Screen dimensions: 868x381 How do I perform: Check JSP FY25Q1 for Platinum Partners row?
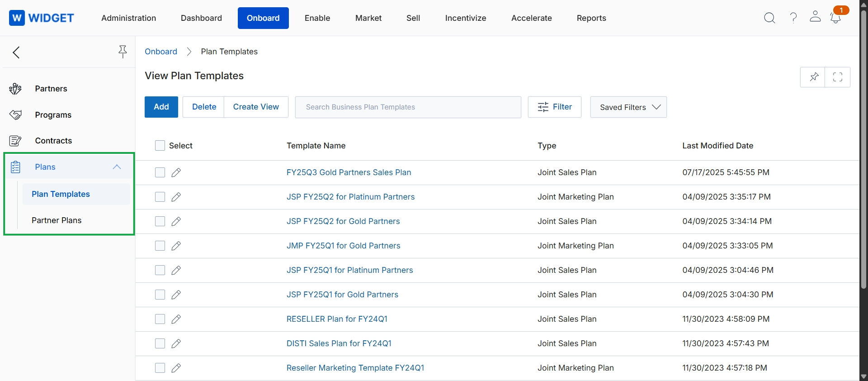(160, 270)
